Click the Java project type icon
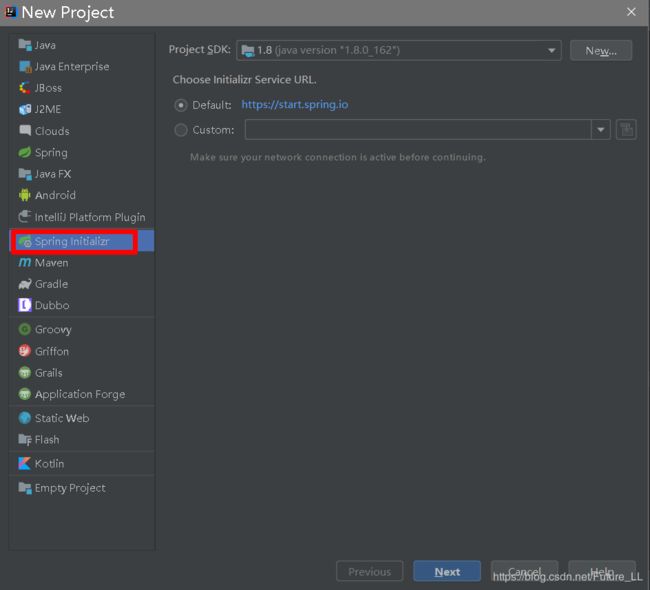The height and width of the screenshot is (590, 650). [25, 45]
